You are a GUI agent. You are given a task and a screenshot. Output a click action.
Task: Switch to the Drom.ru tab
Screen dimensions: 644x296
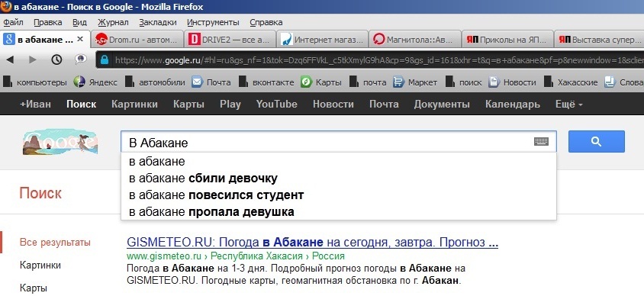coord(137,40)
